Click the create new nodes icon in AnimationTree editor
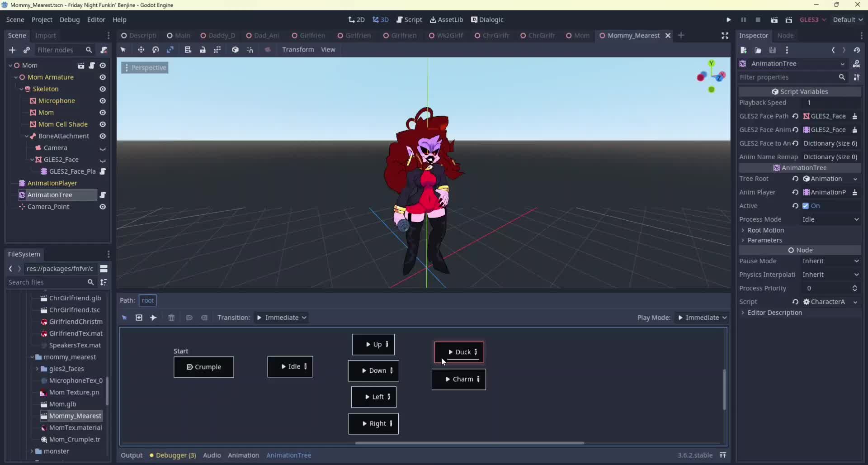The height and width of the screenshot is (465, 868). 139,318
